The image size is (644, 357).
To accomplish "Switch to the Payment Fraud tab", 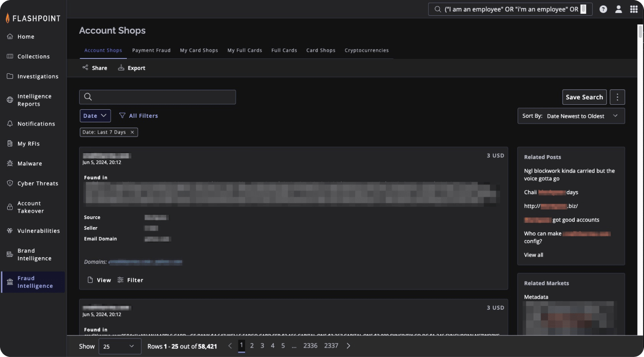I will pos(151,50).
